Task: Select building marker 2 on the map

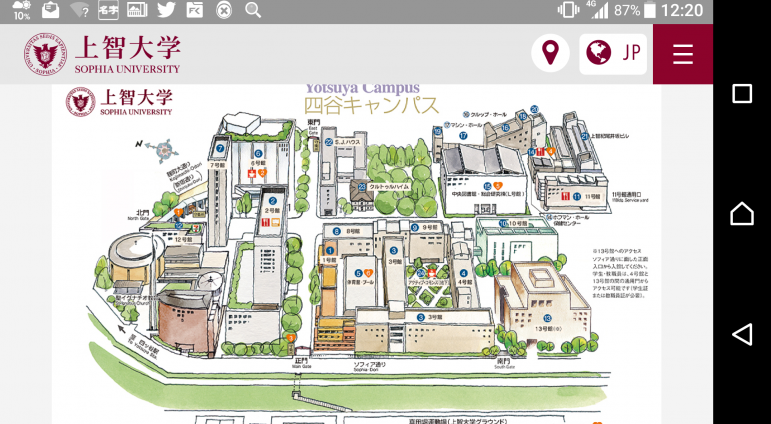Action: click(272, 201)
